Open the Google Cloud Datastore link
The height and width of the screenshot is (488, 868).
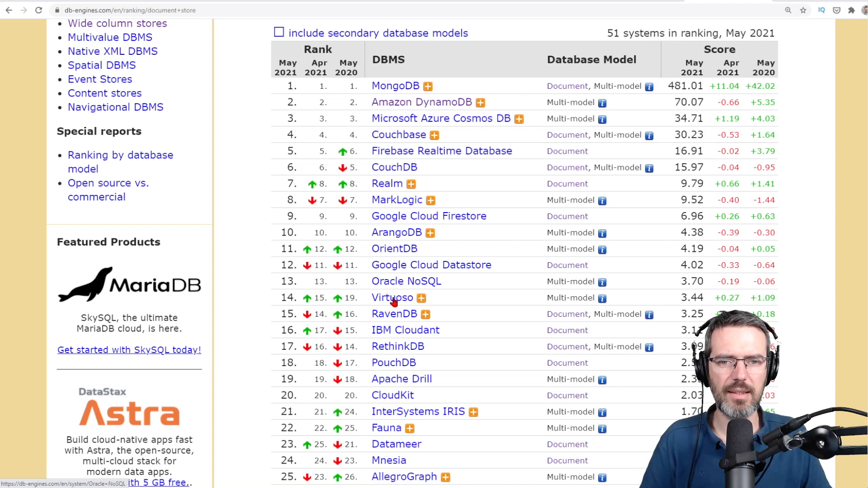coord(431,265)
